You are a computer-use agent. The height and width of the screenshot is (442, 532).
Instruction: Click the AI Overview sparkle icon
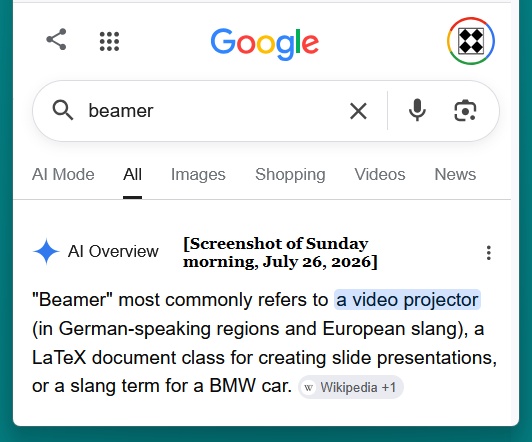click(46, 251)
